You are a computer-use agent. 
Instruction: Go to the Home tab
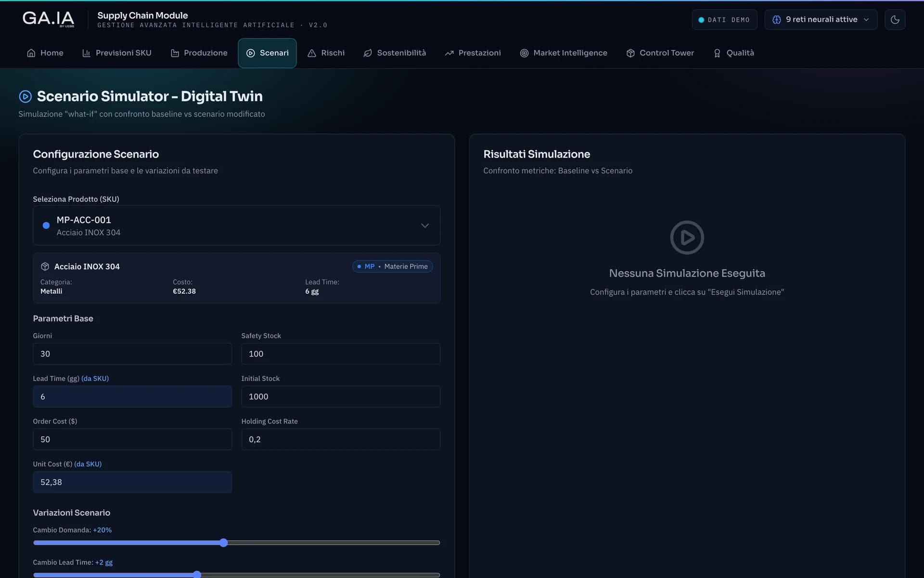tap(45, 53)
